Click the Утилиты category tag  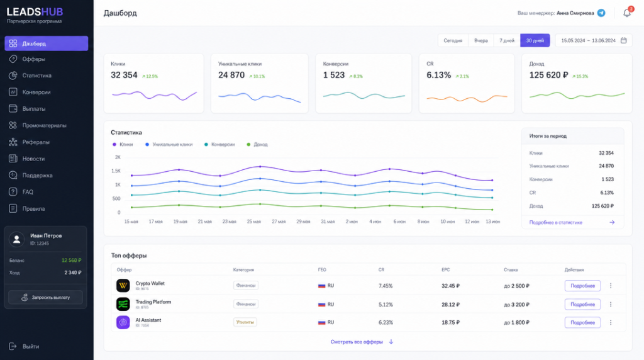point(245,322)
